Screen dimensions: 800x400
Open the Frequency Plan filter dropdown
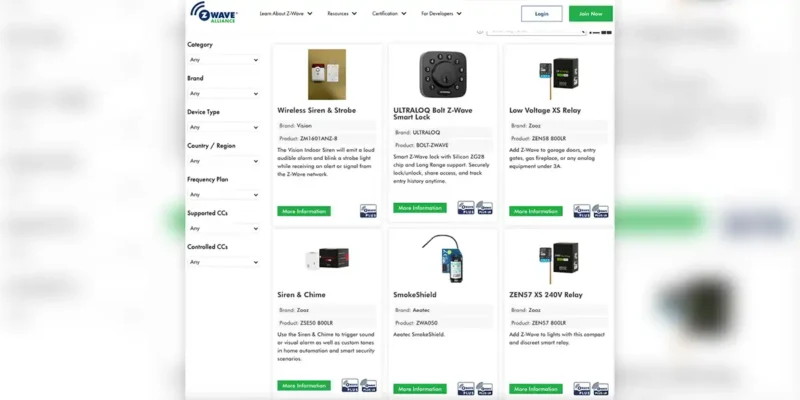click(x=223, y=194)
